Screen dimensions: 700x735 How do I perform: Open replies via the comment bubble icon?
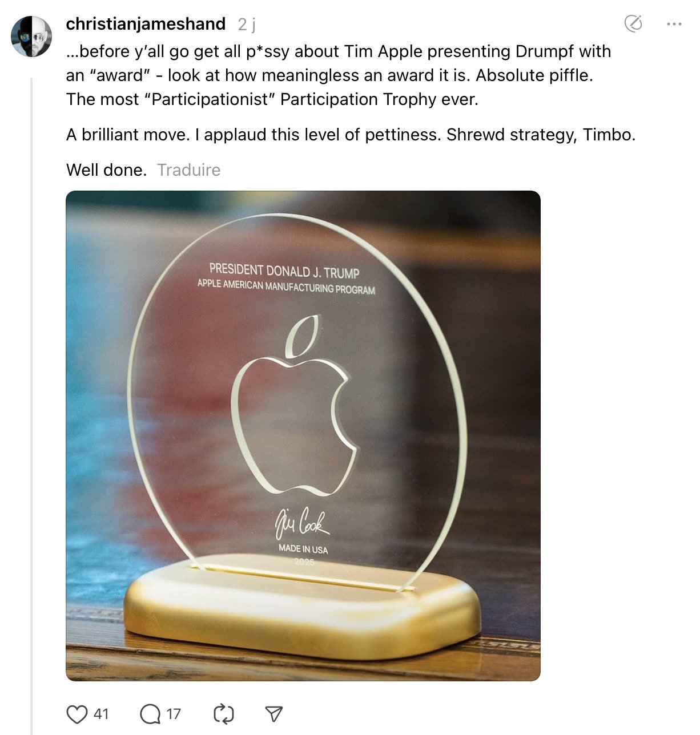pos(150,714)
